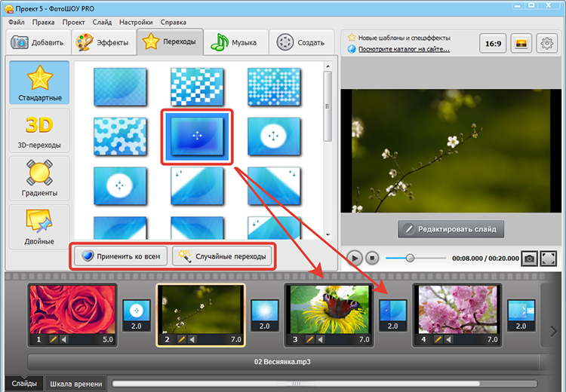Click the transitions list scroll up arrow
This screenshot has width=566, height=392.
coord(328,66)
